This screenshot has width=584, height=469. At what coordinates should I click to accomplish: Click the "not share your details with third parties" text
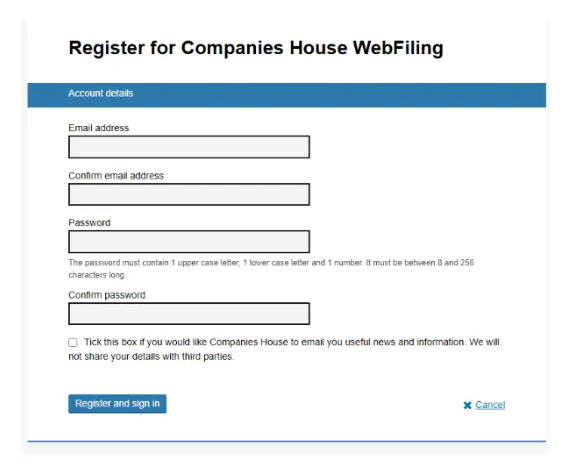151,356
